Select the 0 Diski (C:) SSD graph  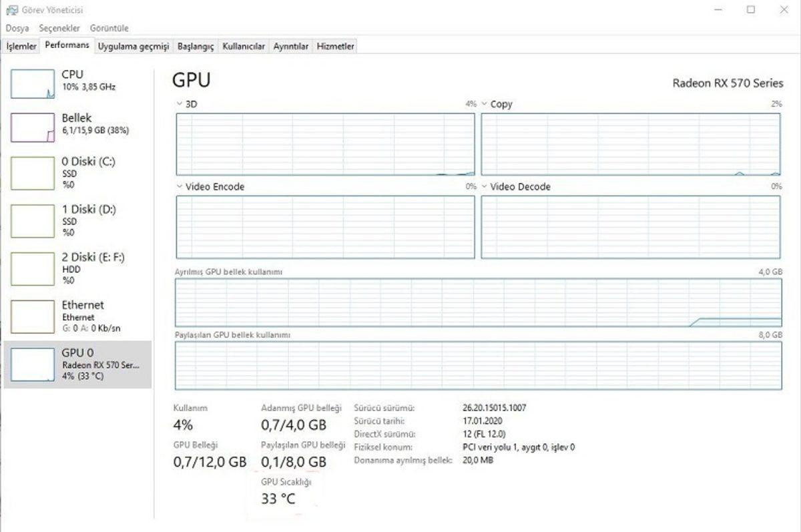(32, 172)
